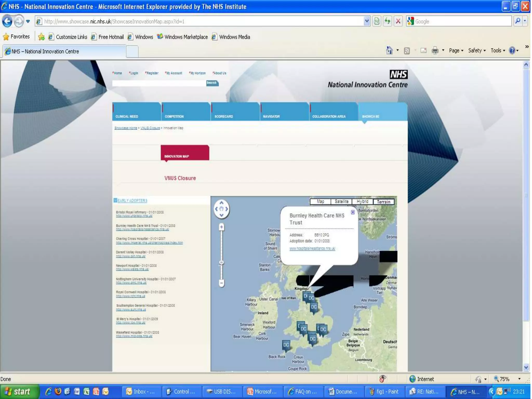Open the Page dropdown menu
This screenshot has width=532, height=399.
[x=456, y=50]
